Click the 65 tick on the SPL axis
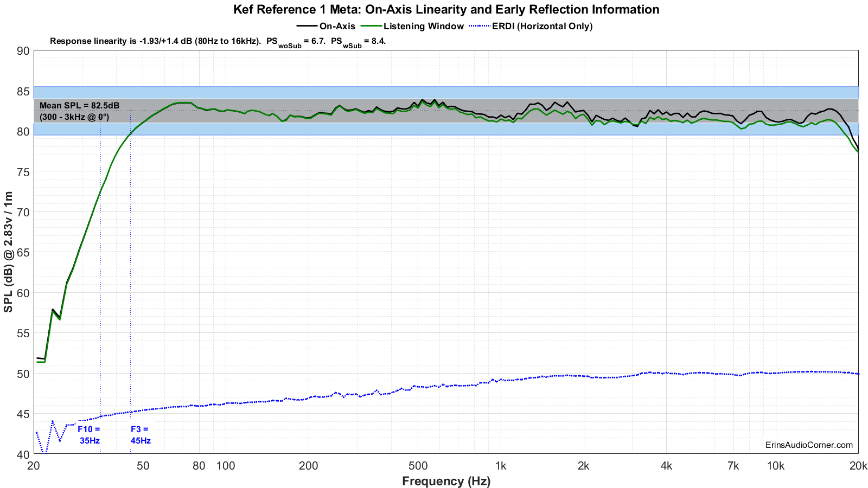The image size is (868, 488). (23, 253)
